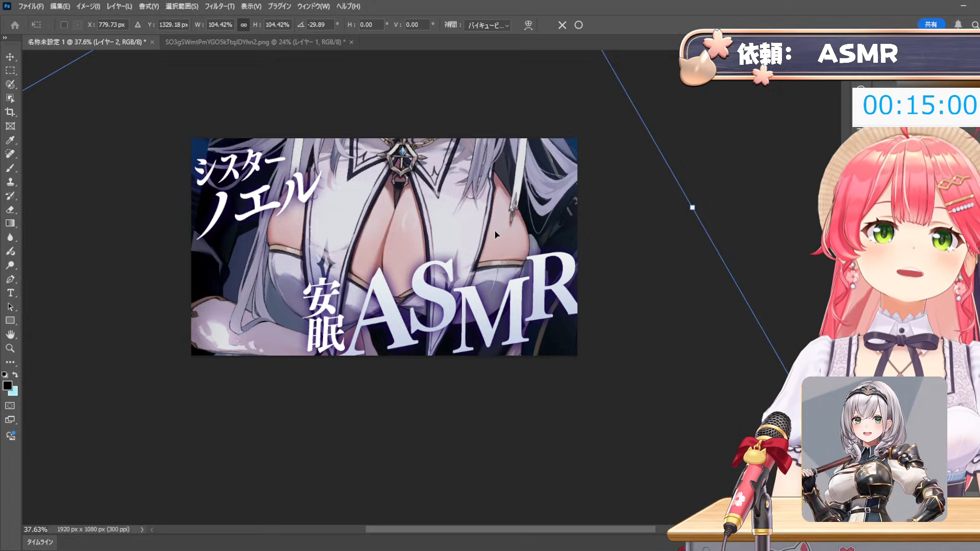Select the Frame tool
The width and height of the screenshot is (980, 551).
[x=10, y=126]
